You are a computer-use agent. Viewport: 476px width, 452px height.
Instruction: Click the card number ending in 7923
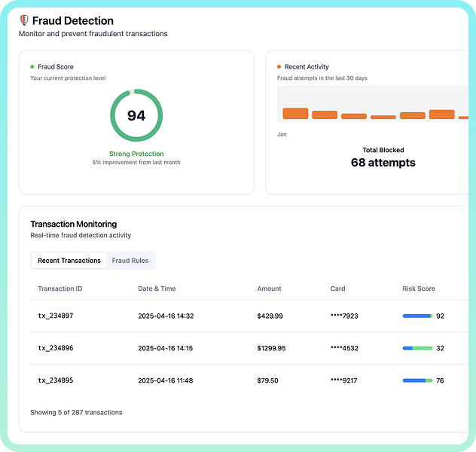(344, 316)
